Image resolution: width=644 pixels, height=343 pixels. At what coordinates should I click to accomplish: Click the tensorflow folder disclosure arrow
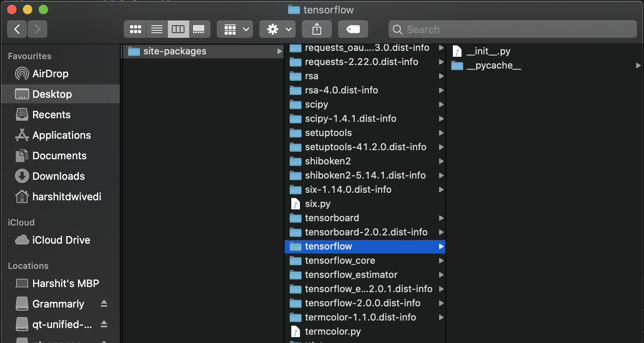(x=441, y=246)
